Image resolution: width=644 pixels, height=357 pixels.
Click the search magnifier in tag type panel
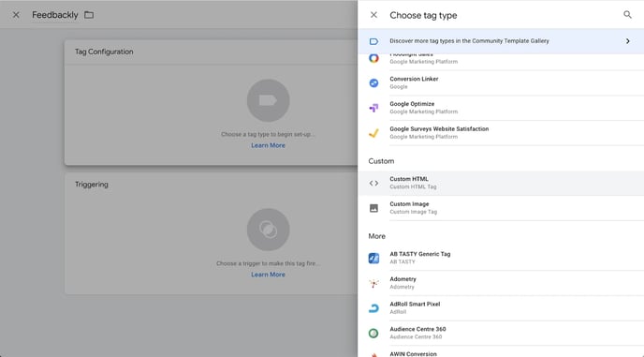(627, 15)
